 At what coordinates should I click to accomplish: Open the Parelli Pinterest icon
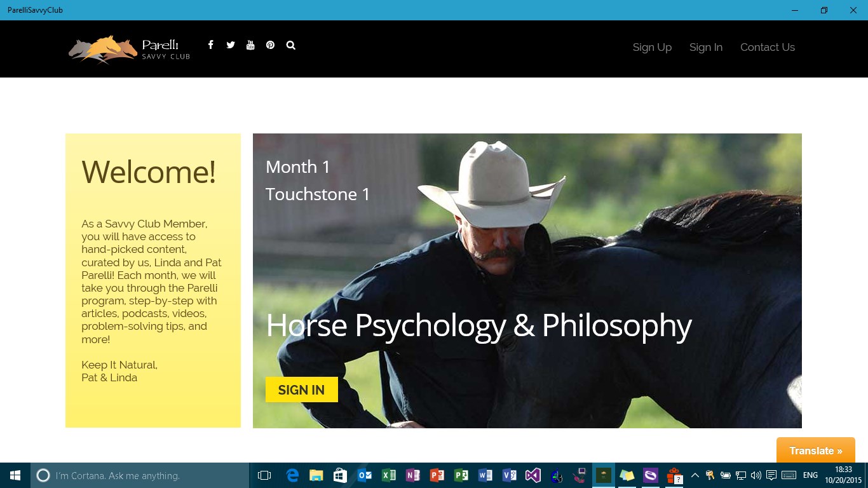pyautogui.click(x=270, y=45)
